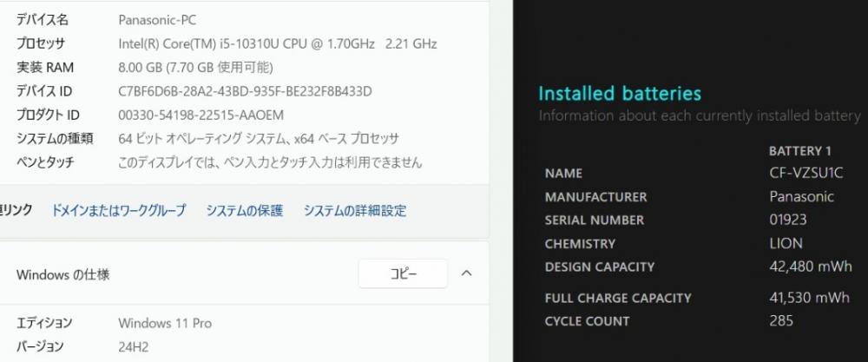Image resolution: width=868 pixels, height=362 pixels.
Task: Click the システムの種類 64 ビット value
Action: pos(259,139)
